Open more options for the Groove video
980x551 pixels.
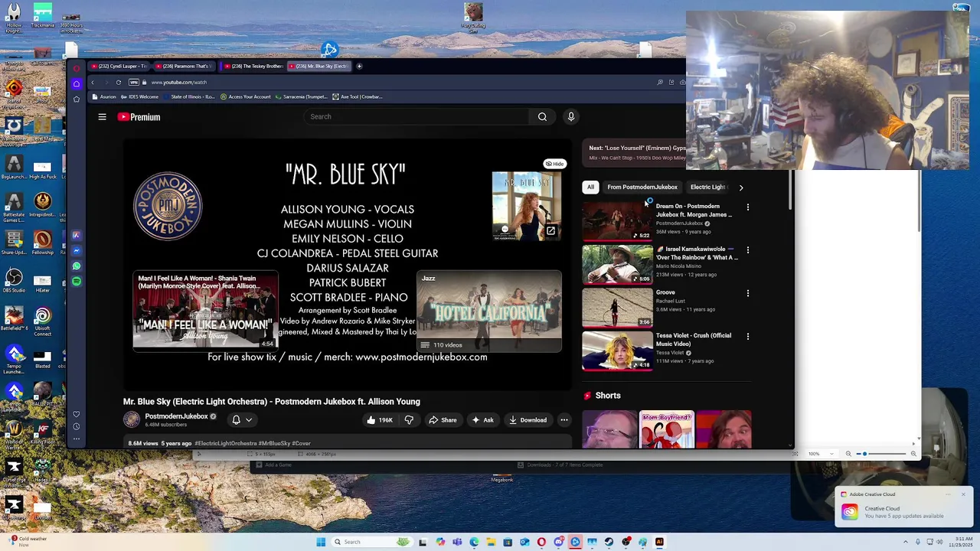(x=748, y=293)
